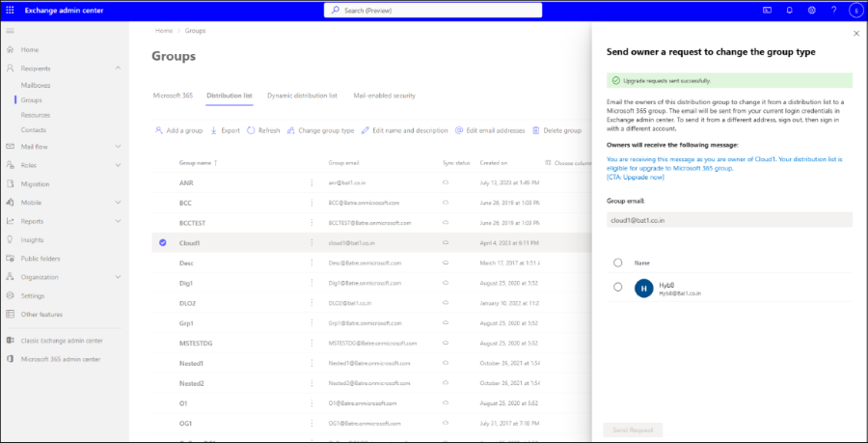
Task: Close the request panel
Action: [x=856, y=34]
